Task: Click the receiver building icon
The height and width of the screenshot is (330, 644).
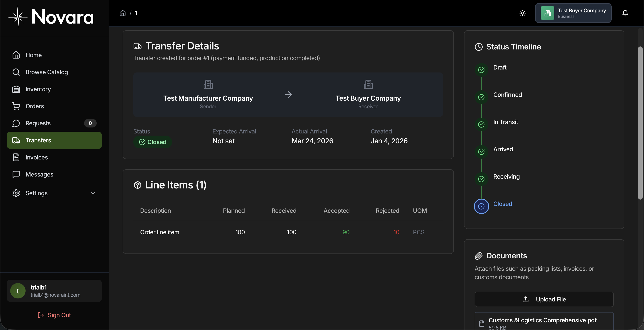Action: [368, 85]
